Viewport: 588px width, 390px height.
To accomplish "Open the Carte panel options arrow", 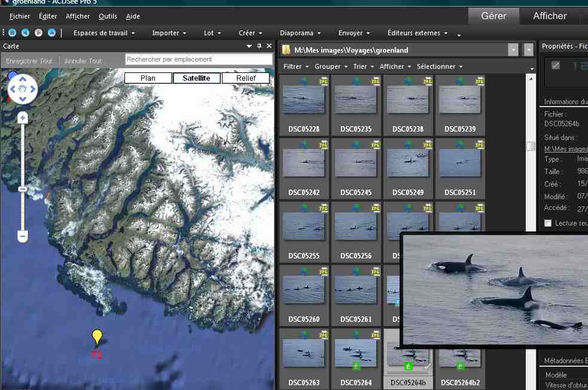I will click(x=249, y=46).
